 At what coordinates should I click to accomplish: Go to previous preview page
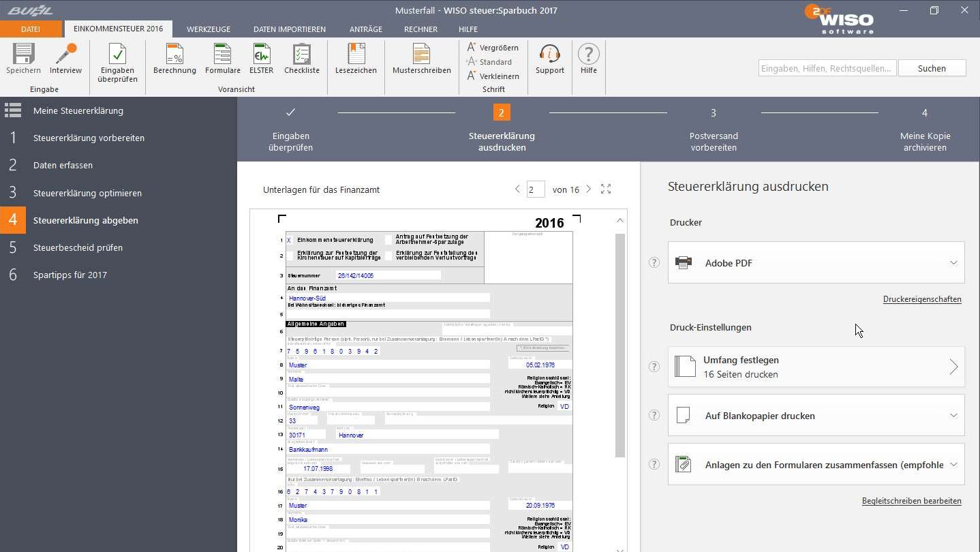tap(517, 189)
